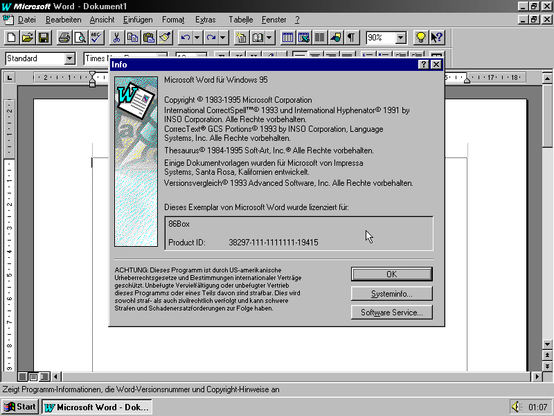Toggle paragraph marks with the ¶ icon
This screenshot has height=416, width=554.
coord(352,37)
